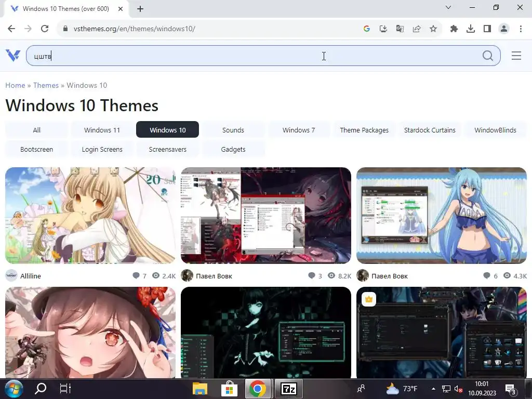Reload the page with refresh icon

pyautogui.click(x=45, y=29)
